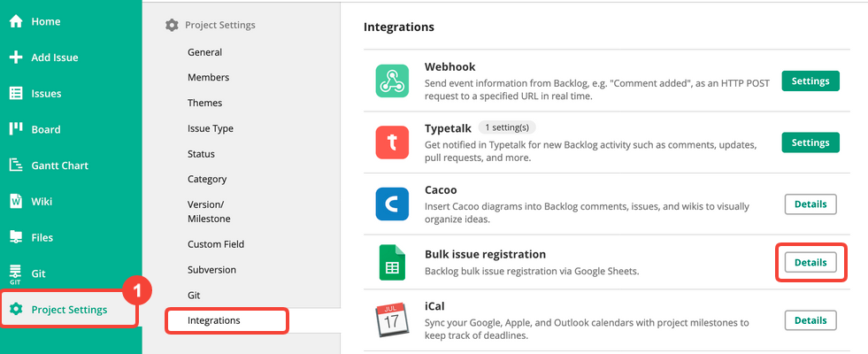Click the Webhook integration icon
This screenshot has height=354, width=868.
coord(392,81)
